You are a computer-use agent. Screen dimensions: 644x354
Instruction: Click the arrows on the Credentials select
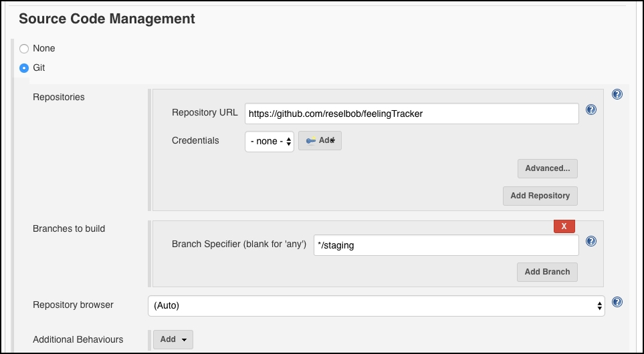coord(289,142)
